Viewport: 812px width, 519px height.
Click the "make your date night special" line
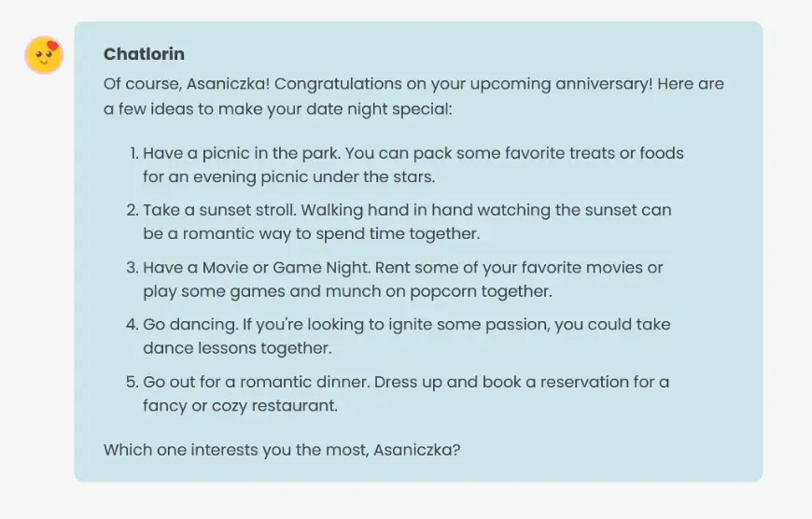(x=277, y=108)
